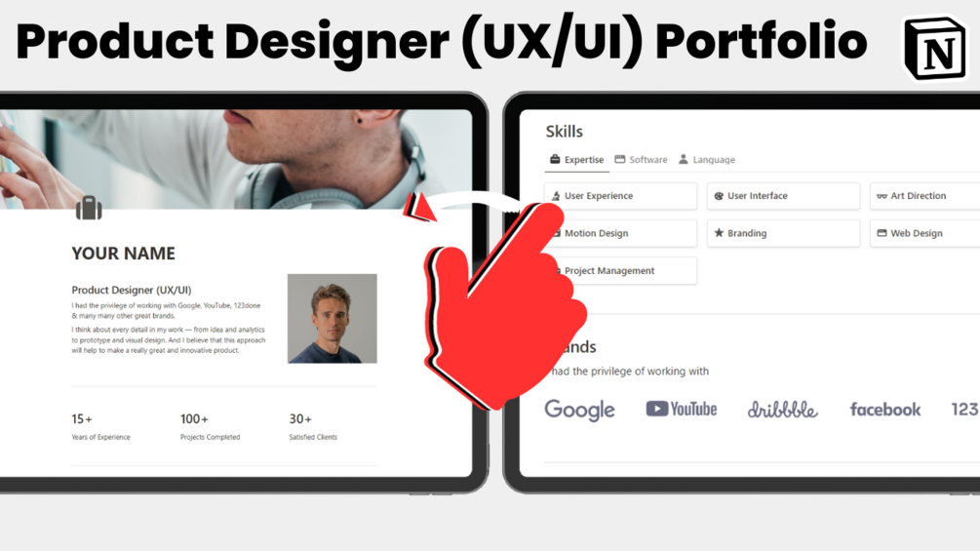The height and width of the screenshot is (551, 980).
Task: Open the Project Management card
Action: pyautogui.click(x=620, y=270)
